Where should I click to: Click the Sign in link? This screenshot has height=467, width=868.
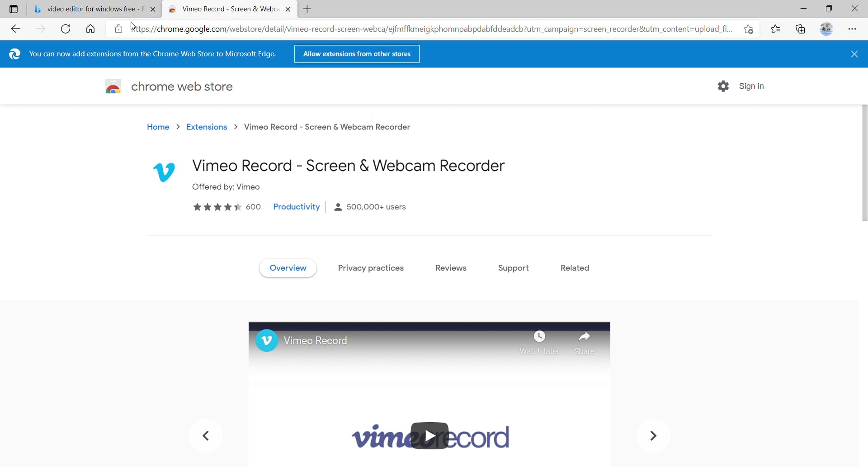coord(751,86)
